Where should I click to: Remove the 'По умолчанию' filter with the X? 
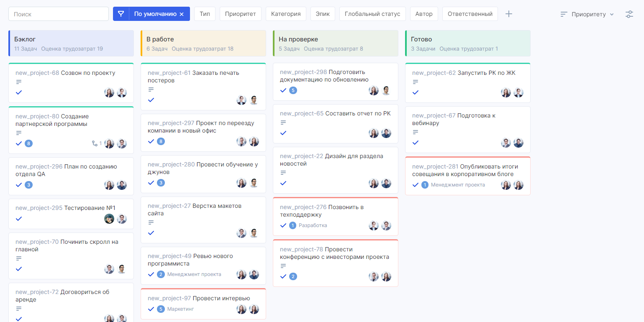(x=182, y=14)
